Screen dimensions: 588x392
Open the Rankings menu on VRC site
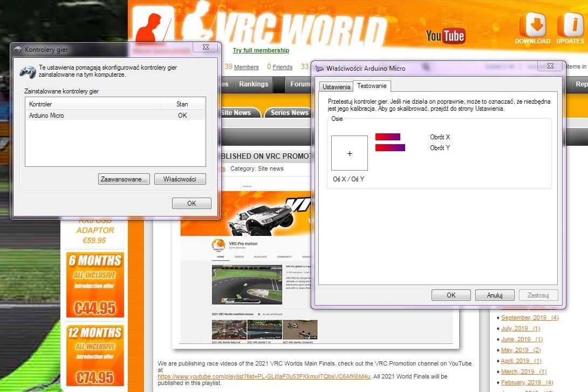[254, 84]
